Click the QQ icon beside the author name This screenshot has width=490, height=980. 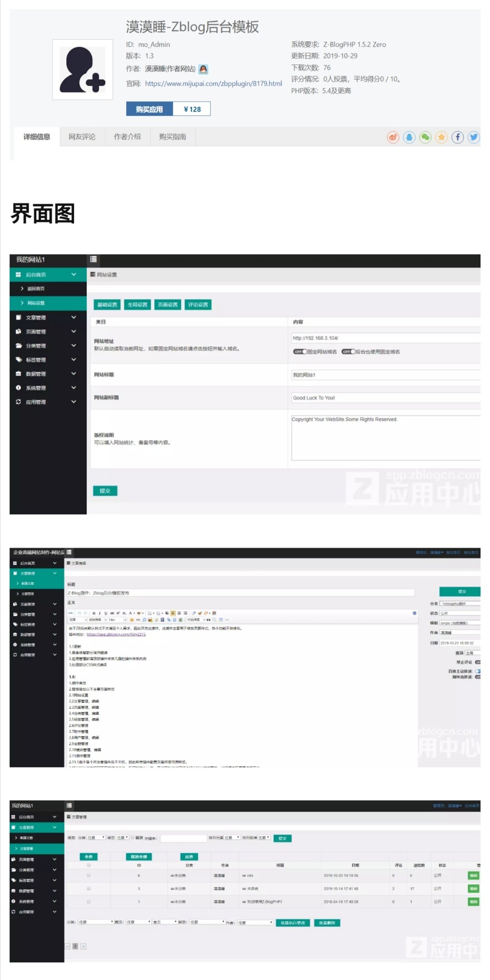coord(203,69)
